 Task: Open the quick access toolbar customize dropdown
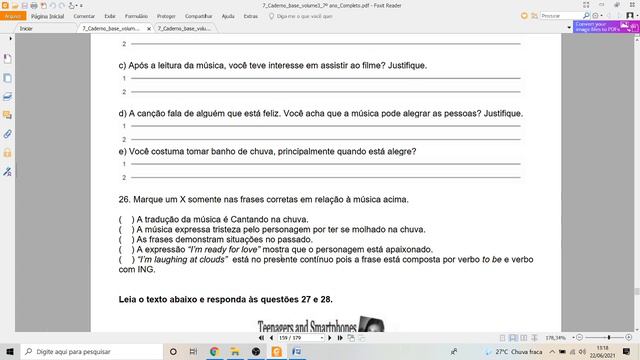click(81, 6)
